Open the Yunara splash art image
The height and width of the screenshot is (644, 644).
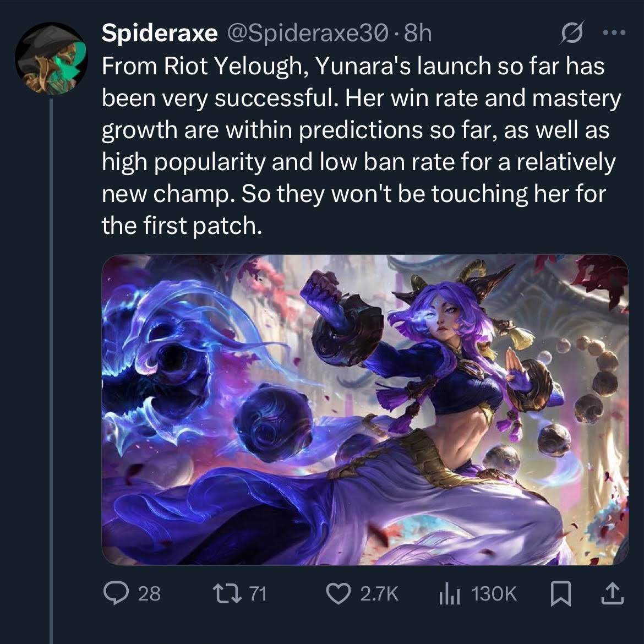pyautogui.click(x=365, y=410)
